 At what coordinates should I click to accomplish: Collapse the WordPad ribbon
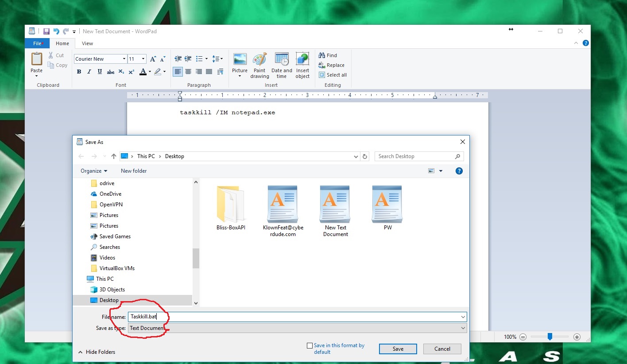[576, 43]
